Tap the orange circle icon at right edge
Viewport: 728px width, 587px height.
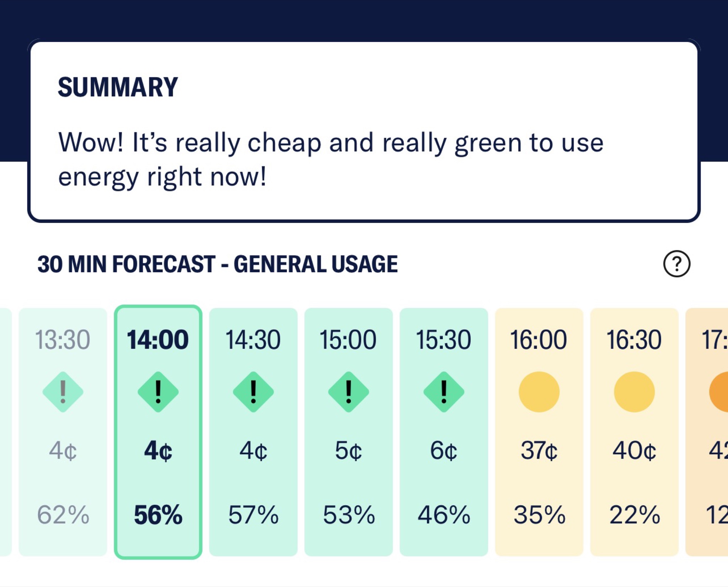[719, 392]
